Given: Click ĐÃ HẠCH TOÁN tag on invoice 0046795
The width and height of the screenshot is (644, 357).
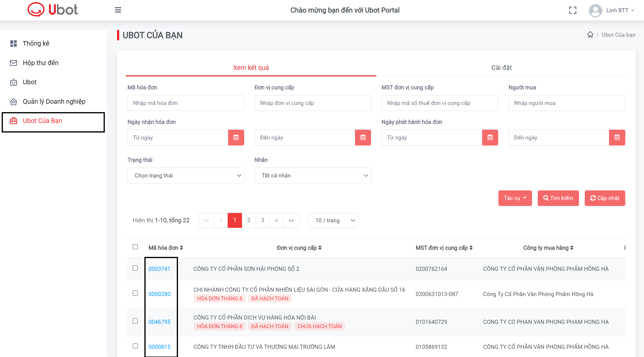Looking at the screenshot, I should tap(270, 326).
